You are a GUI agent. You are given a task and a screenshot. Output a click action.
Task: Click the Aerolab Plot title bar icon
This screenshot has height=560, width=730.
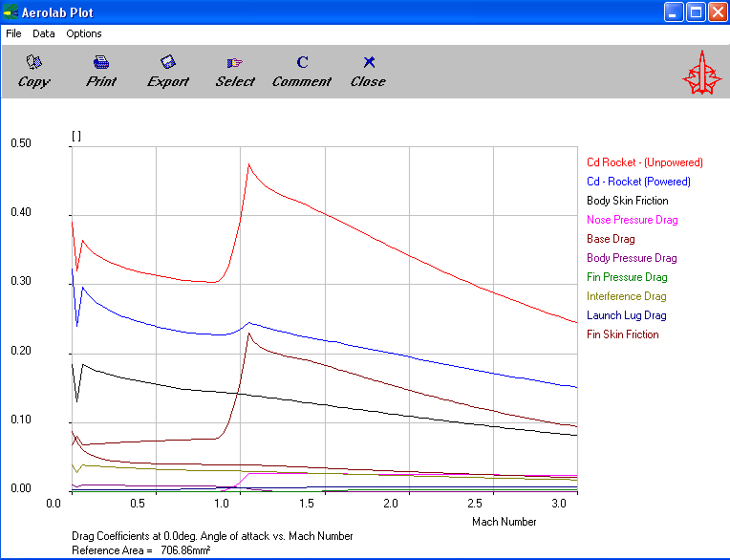pyautogui.click(x=11, y=11)
